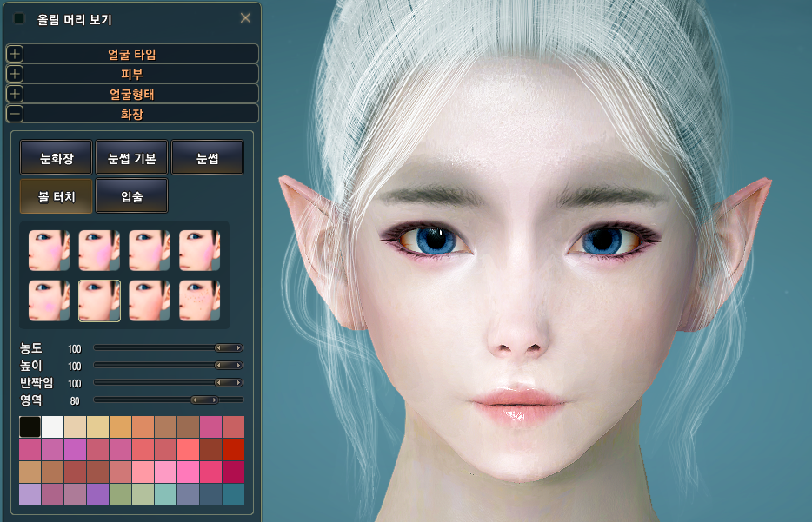Click right arrow on 영역 slider
The height and width of the screenshot is (522, 812).
215,400
